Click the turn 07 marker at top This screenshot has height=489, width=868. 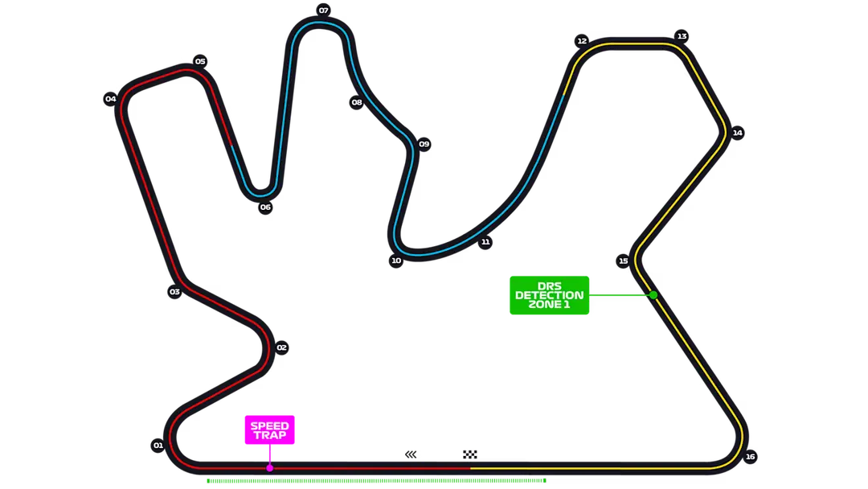[324, 10]
